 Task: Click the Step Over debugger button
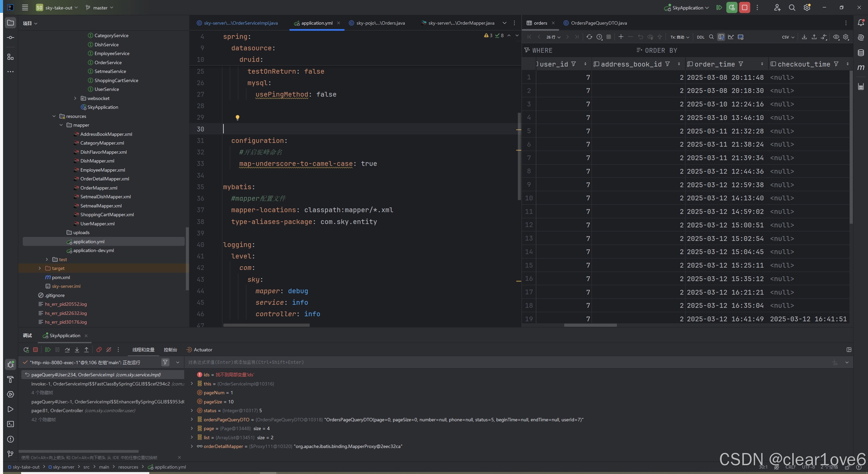click(x=67, y=350)
